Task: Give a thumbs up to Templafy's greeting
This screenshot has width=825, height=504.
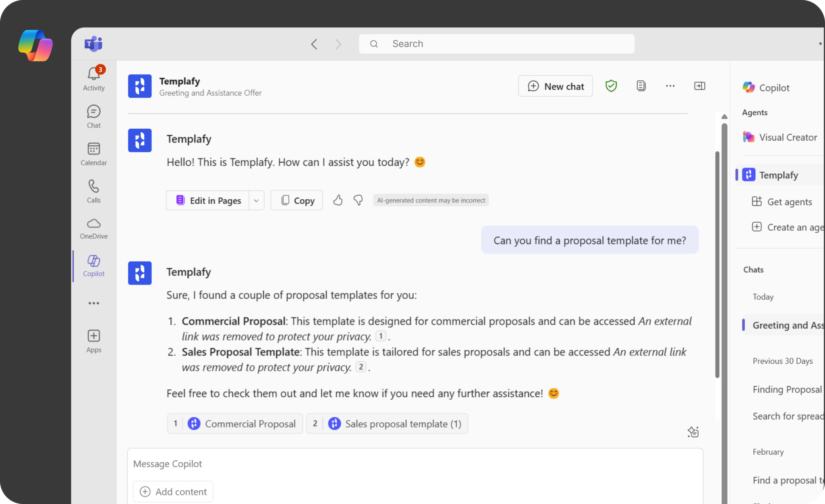Action: pyautogui.click(x=338, y=200)
